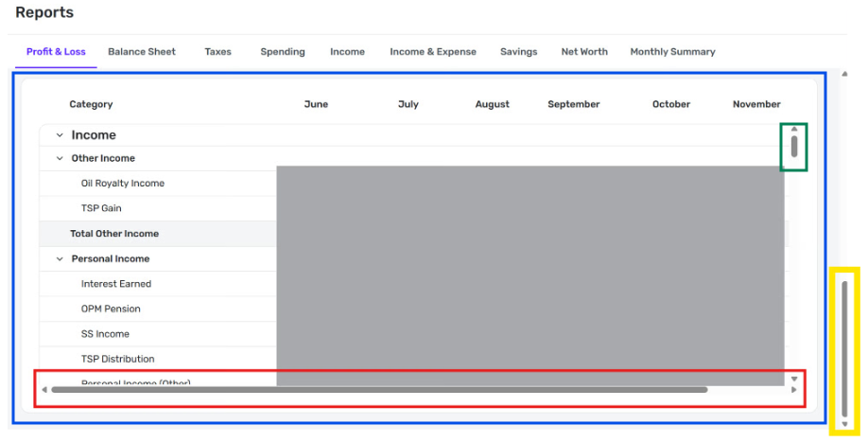Open the Net Worth tab
This screenshot has width=868, height=442.
(584, 51)
